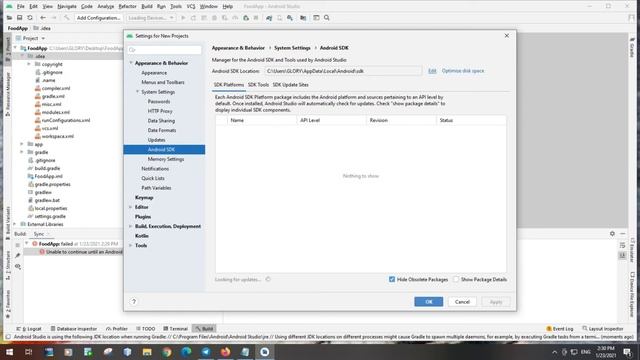Click the Optimize disk space link
The width and height of the screenshot is (640, 360).
click(463, 71)
